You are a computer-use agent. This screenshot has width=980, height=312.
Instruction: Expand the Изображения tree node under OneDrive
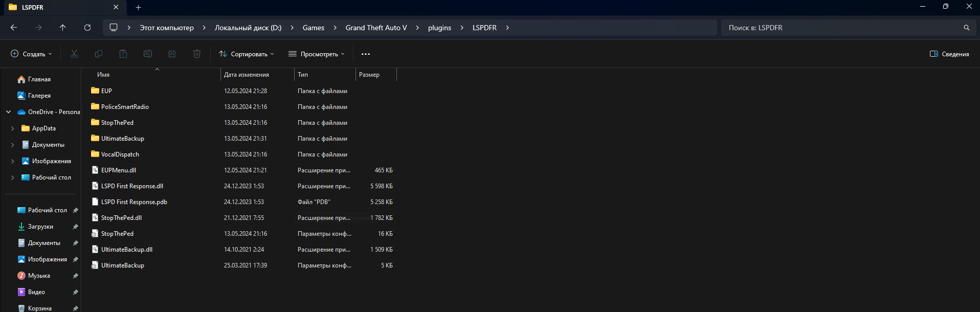click(12, 161)
